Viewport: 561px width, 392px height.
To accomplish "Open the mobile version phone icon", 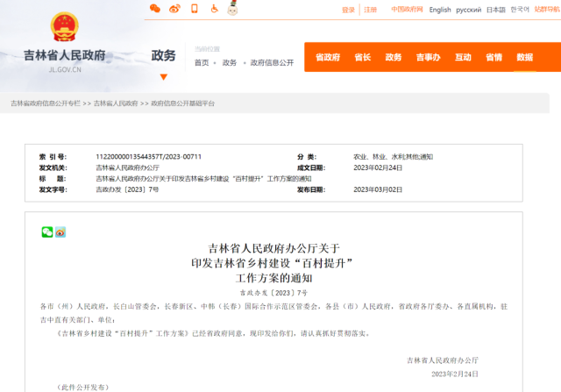I will (195, 9).
